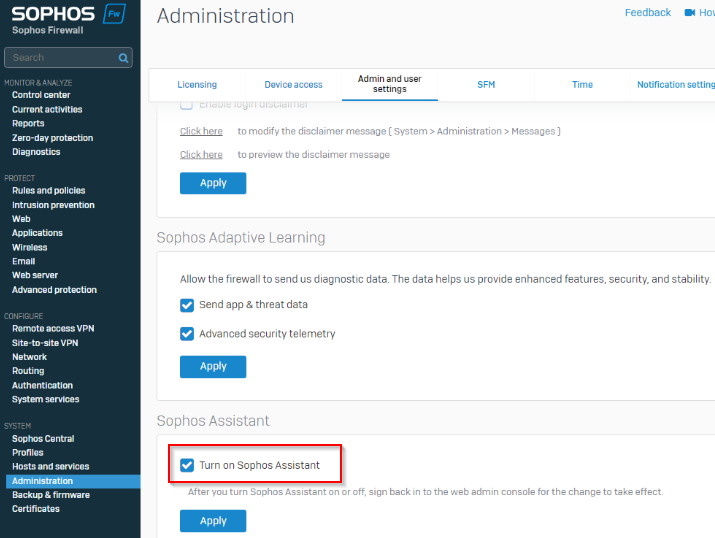Open the Notification settings tab
715x538 pixels.
(675, 85)
